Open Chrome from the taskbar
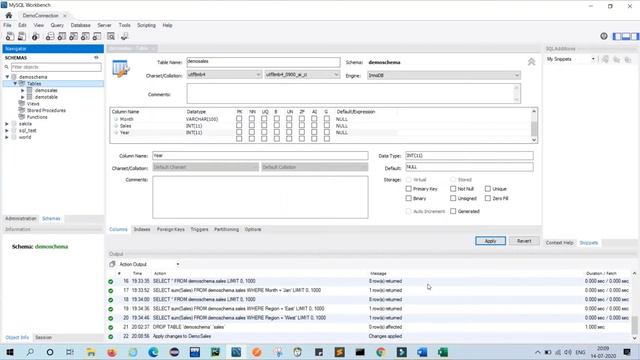640x360 pixels. tap(380, 352)
